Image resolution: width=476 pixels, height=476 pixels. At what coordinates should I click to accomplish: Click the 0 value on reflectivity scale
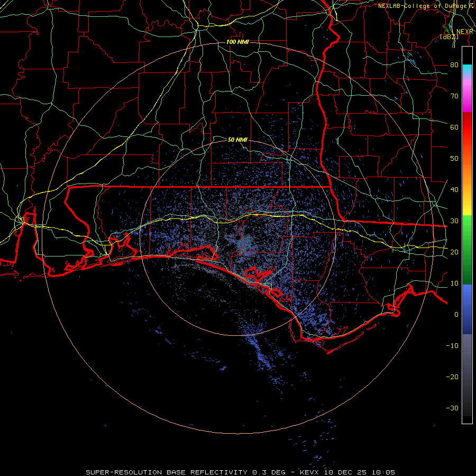click(x=456, y=315)
